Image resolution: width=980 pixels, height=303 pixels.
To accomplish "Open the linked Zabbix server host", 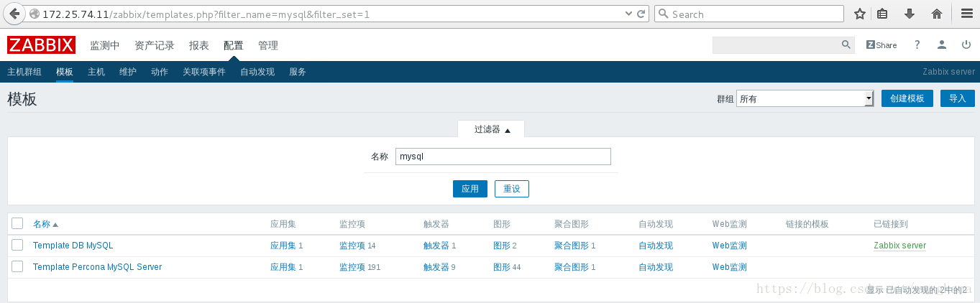I will 899,246.
